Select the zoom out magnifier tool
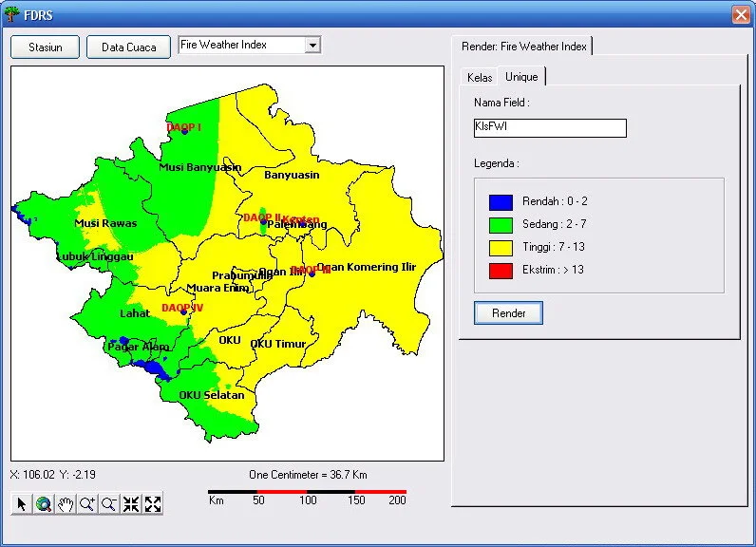The width and height of the screenshot is (756, 547). point(109,504)
